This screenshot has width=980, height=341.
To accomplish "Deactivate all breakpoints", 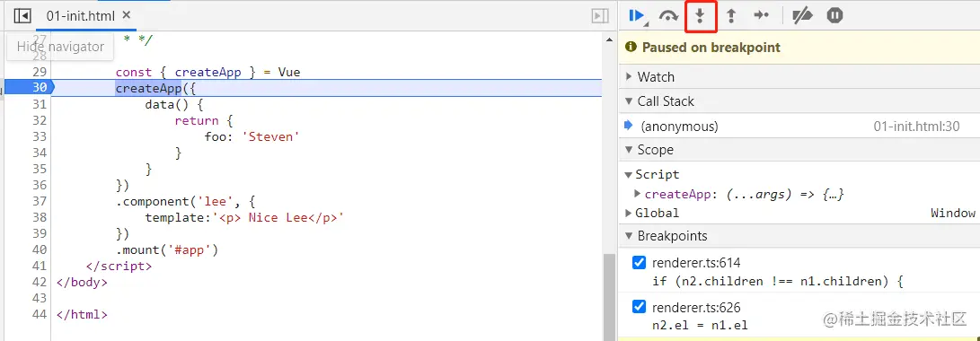I will (802, 15).
